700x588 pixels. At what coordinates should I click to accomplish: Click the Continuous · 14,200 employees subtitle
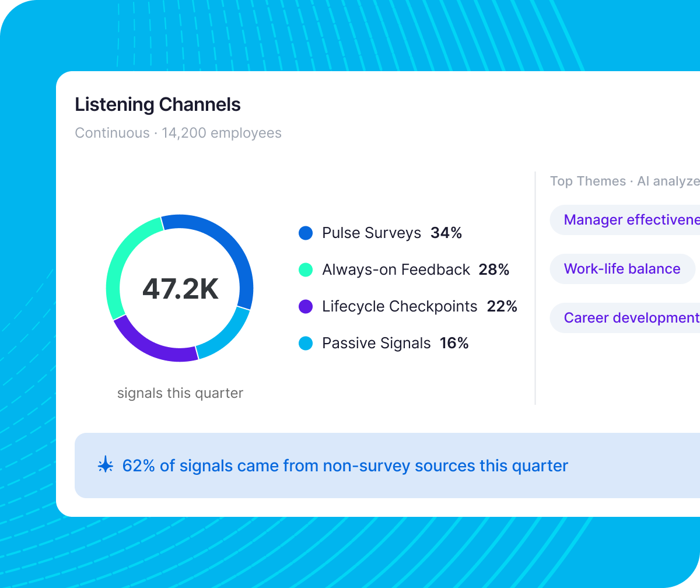pyautogui.click(x=178, y=133)
